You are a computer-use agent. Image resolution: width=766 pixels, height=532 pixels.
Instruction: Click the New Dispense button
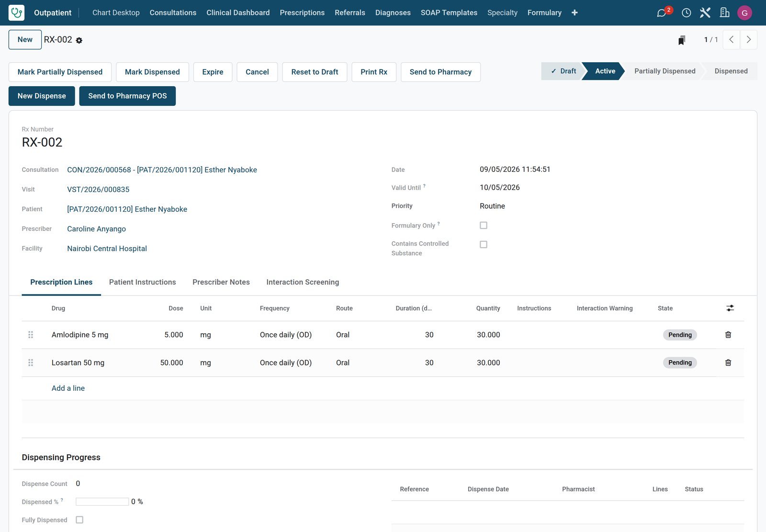click(x=42, y=96)
